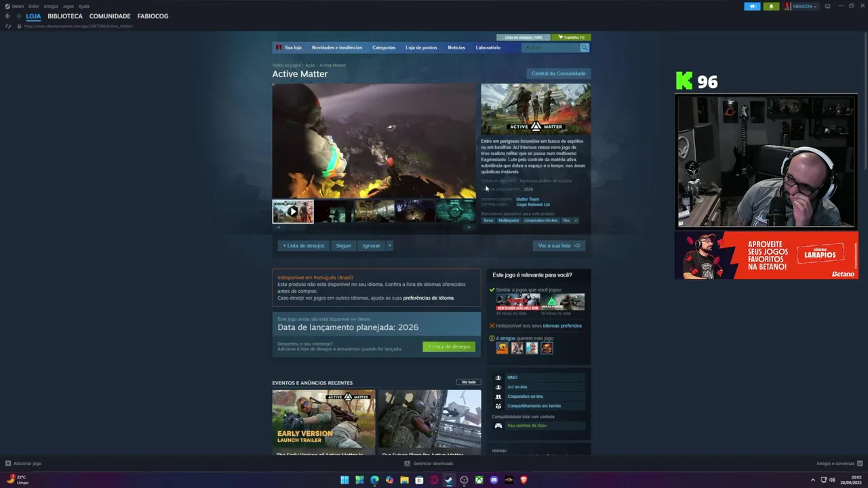Open the Exibir menu
This screenshot has height=488, width=868.
coord(33,6)
